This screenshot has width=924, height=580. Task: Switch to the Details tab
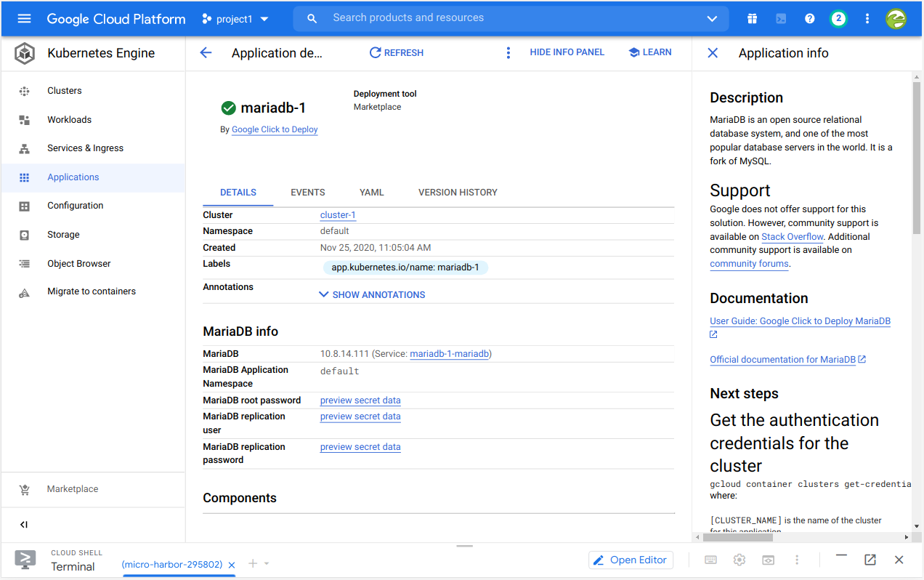point(238,193)
